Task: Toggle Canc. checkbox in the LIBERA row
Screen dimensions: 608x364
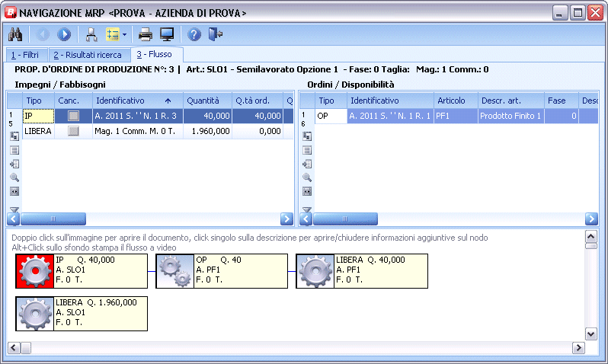Action: tap(73, 131)
